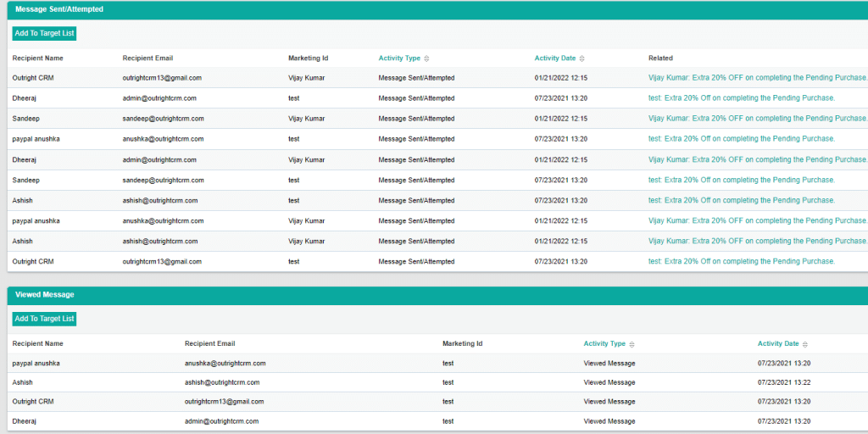The image size is (868, 434).
Task: Select Marketing Id header in Message Sent/Attempted table
Action: pyautogui.click(x=309, y=58)
